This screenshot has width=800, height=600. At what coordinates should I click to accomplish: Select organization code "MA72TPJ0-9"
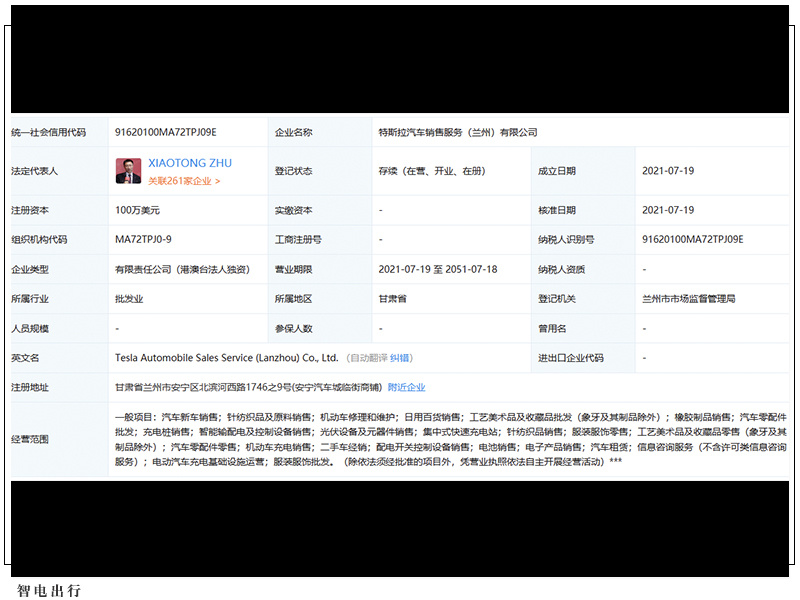(143, 240)
